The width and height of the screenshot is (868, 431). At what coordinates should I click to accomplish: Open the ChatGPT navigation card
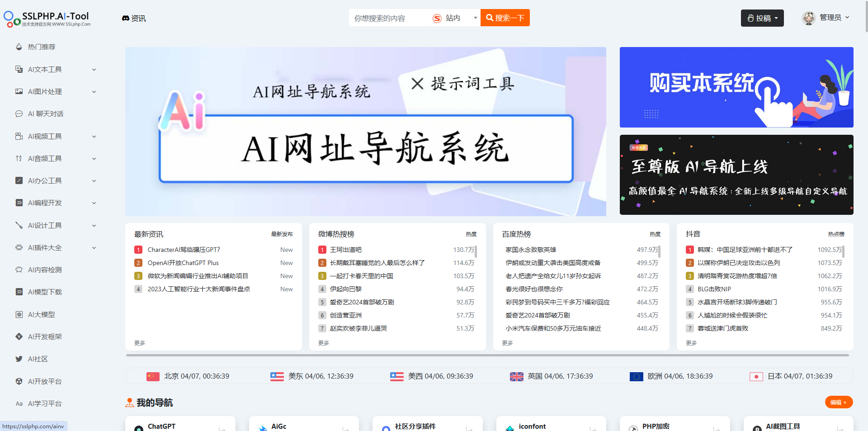[180, 424]
